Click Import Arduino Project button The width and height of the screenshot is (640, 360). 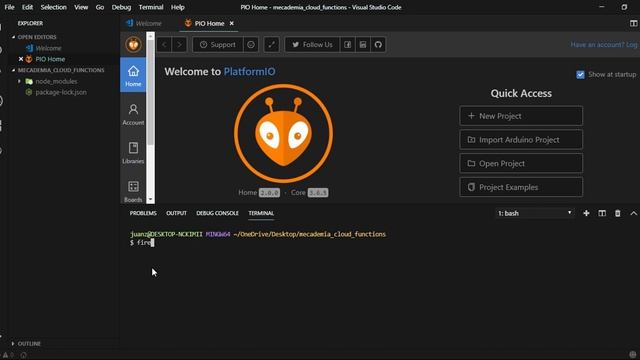(x=521, y=140)
